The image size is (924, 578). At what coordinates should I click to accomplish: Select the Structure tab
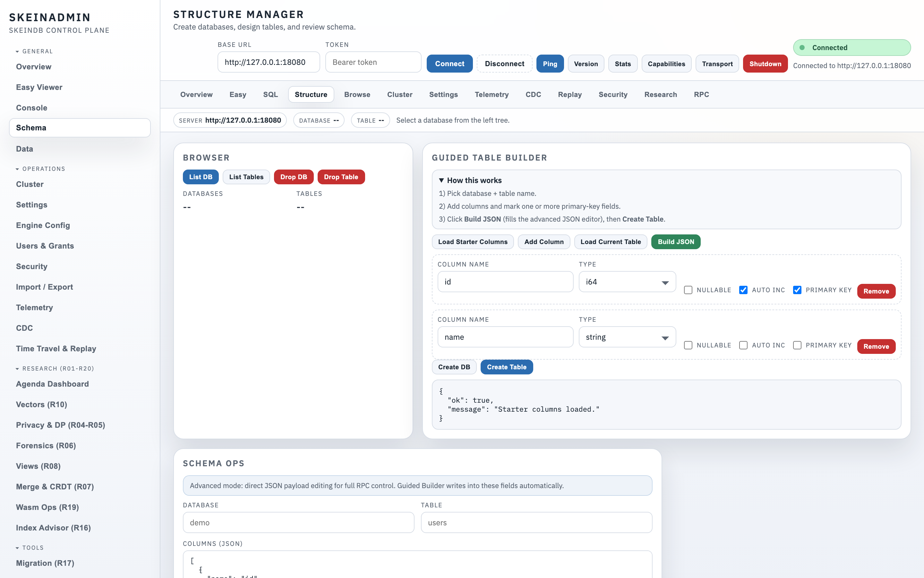coord(311,94)
